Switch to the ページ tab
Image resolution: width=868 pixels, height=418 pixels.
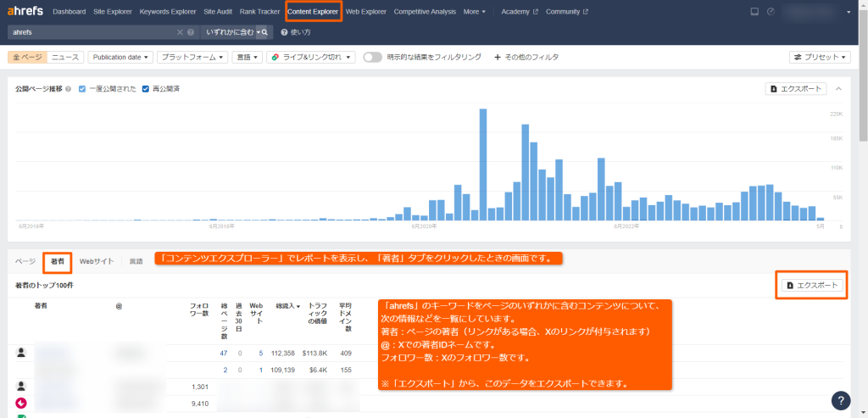[25, 261]
